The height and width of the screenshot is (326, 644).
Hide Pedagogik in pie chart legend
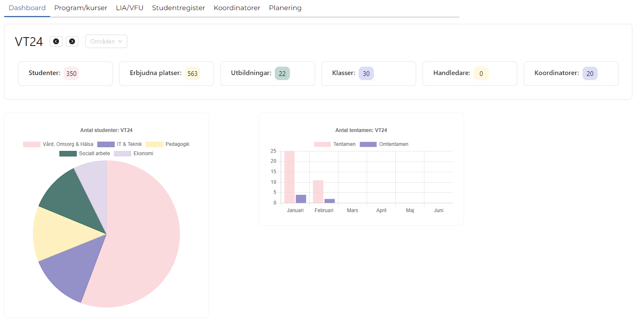pyautogui.click(x=168, y=144)
